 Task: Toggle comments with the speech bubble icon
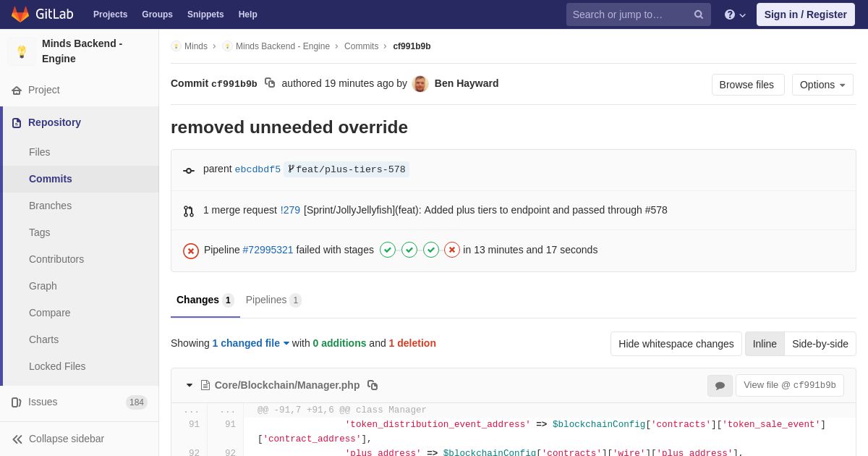720,386
